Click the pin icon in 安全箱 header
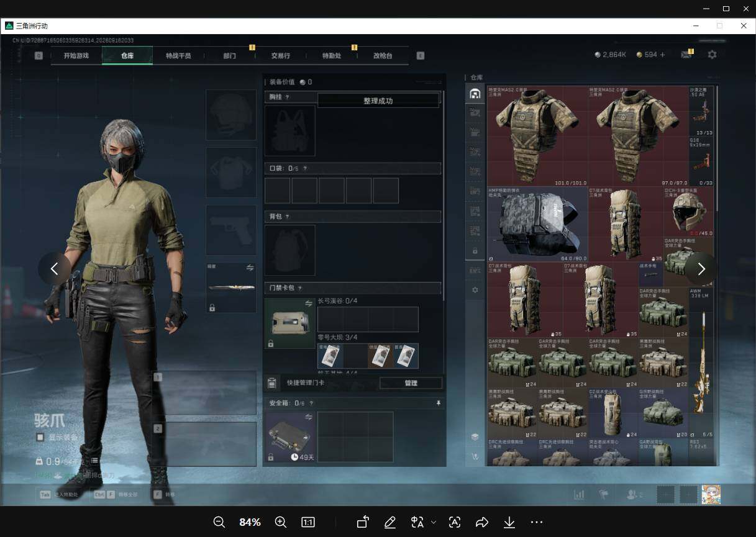 (x=439, y=403)
